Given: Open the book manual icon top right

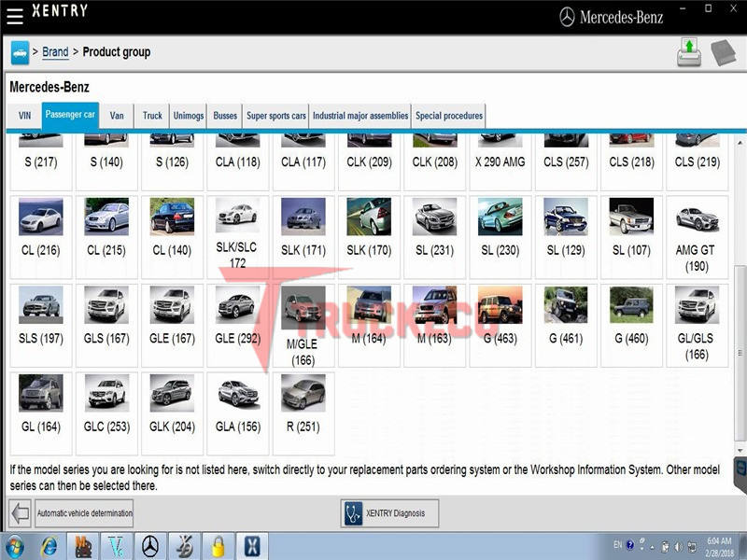Looking at the screenshot, I should [723, 52].
